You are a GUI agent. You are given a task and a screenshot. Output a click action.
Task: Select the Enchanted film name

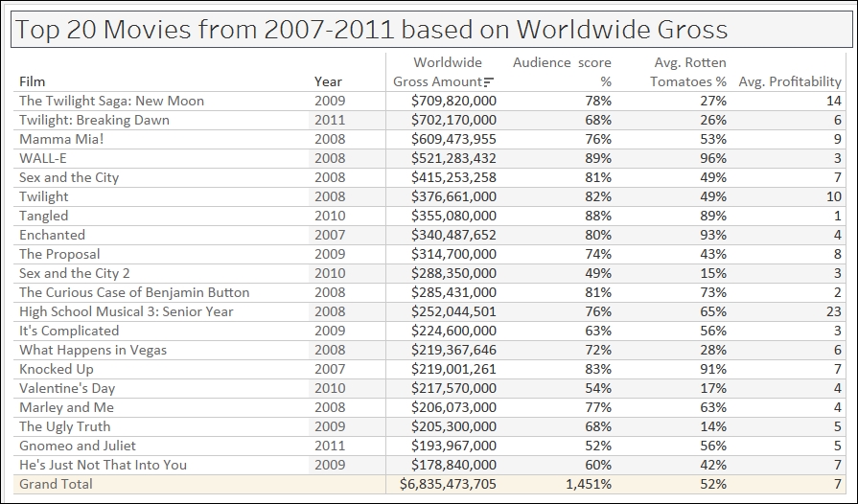52,235
